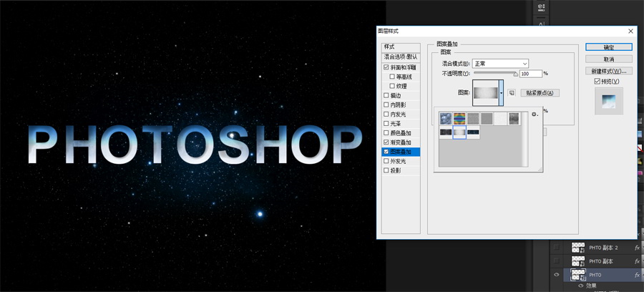Select the blue bubbles pattern thumbnail

[446, 119]
